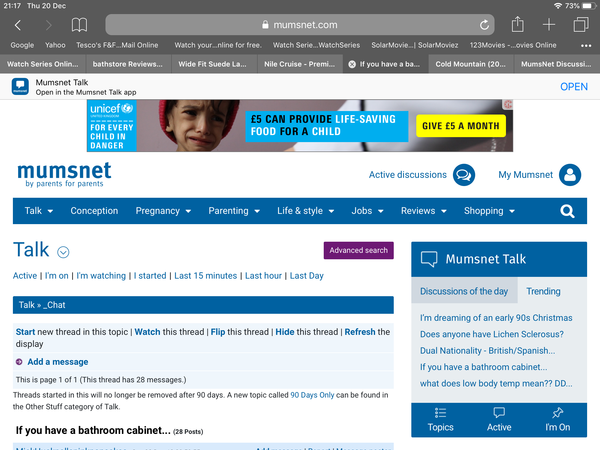This screenshot has width=600, height=450.
Task: Open 'what does low body temp mean?? DD...'
Action: (x=496, y=383)
